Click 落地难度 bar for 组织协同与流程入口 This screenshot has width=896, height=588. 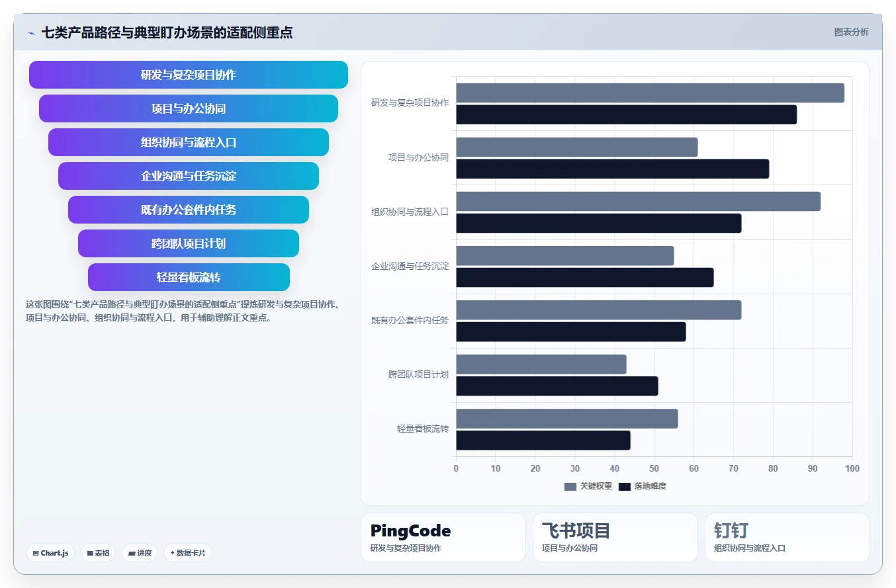(x=598, y=223)
